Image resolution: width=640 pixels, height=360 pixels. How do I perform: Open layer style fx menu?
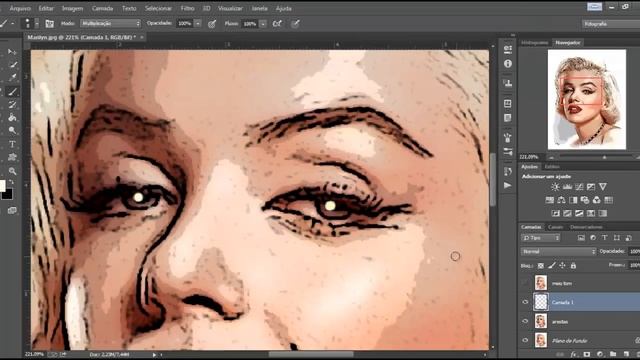(573, 354)
